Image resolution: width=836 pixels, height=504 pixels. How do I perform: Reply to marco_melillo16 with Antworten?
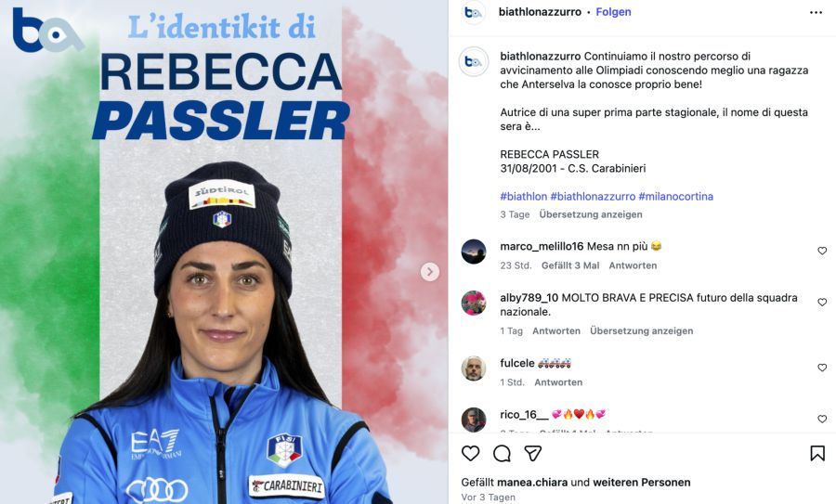click(x=633, y=265)
